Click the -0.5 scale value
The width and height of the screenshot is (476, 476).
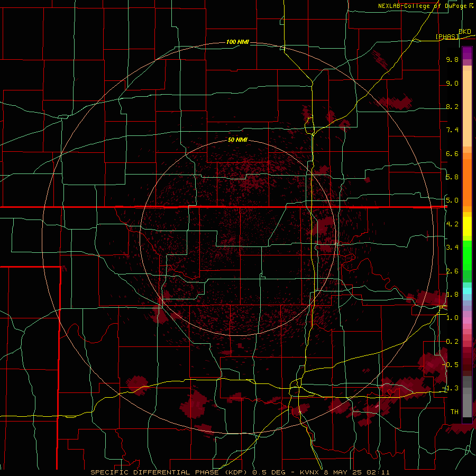(x=451, y=364)
